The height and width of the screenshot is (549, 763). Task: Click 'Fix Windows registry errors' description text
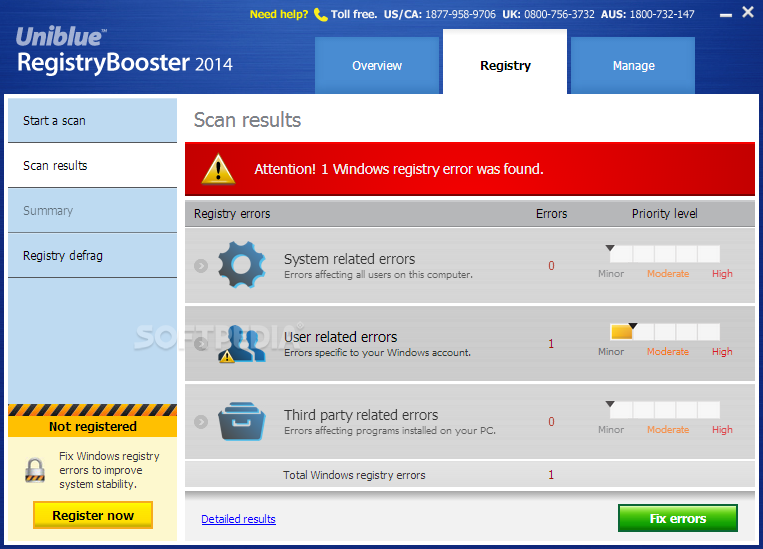[109, 470]
